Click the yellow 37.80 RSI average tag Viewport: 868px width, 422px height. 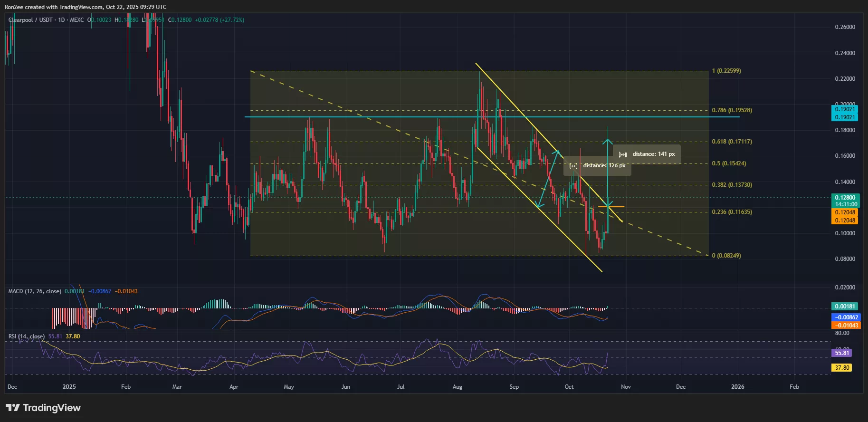[x=841, y=368]
